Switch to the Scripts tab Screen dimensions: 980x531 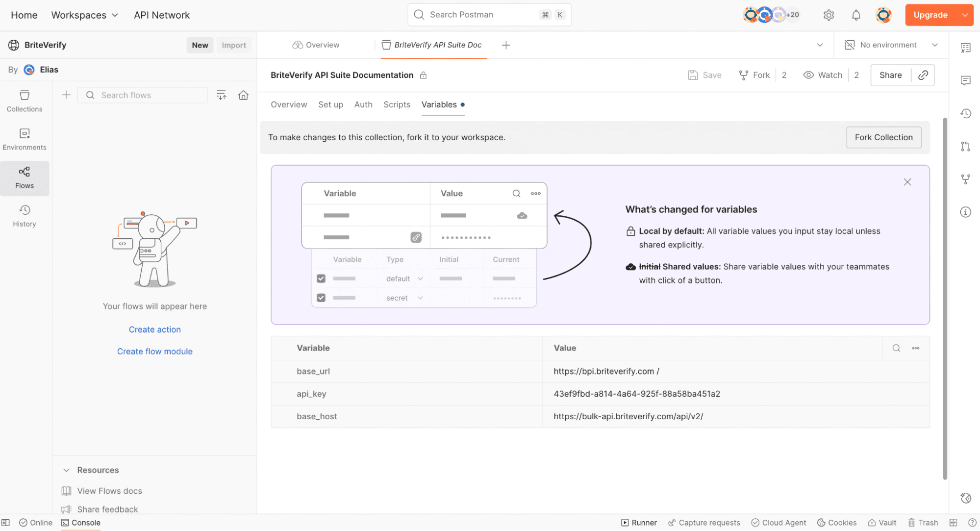397,104
